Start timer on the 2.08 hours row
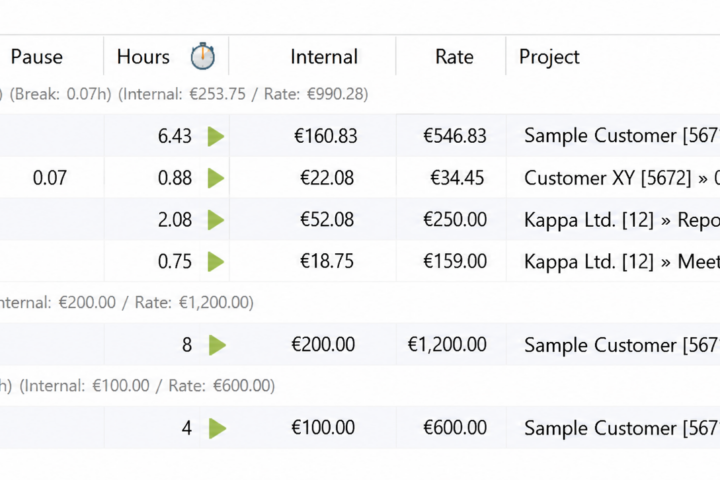Image resolution: width=720 pixels, height=480 pixels. coord(216,220)
